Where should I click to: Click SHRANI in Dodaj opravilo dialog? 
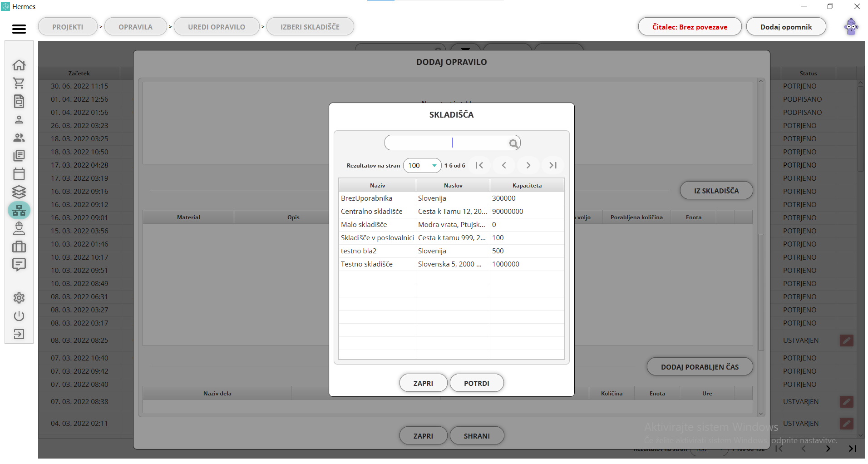(477, 436)
